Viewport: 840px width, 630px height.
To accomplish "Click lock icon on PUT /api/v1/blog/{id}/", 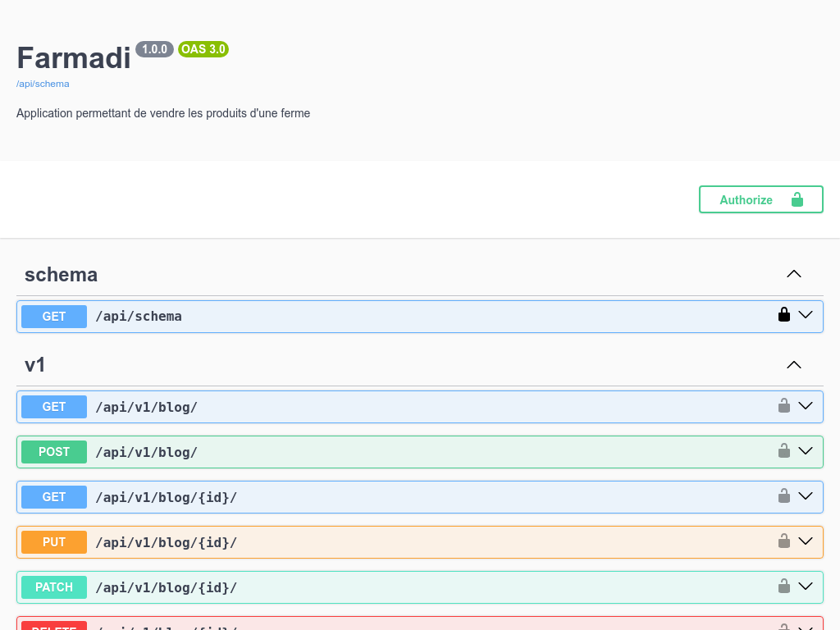I will (784, 541).
